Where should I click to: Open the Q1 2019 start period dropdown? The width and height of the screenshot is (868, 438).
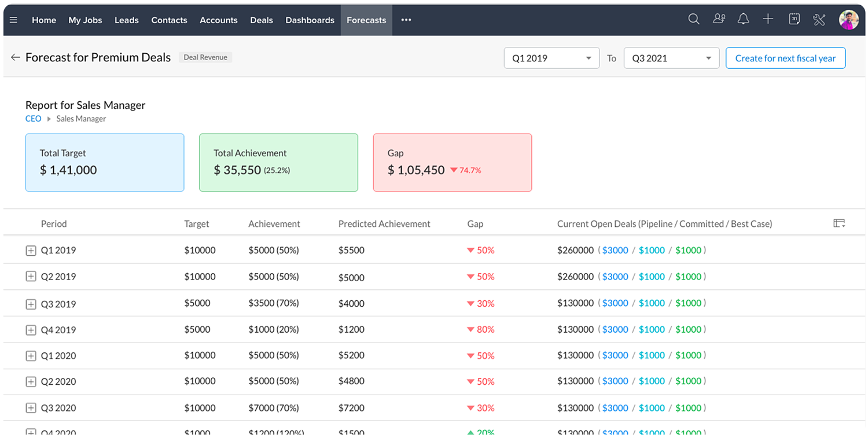click(x=551, y=58)
